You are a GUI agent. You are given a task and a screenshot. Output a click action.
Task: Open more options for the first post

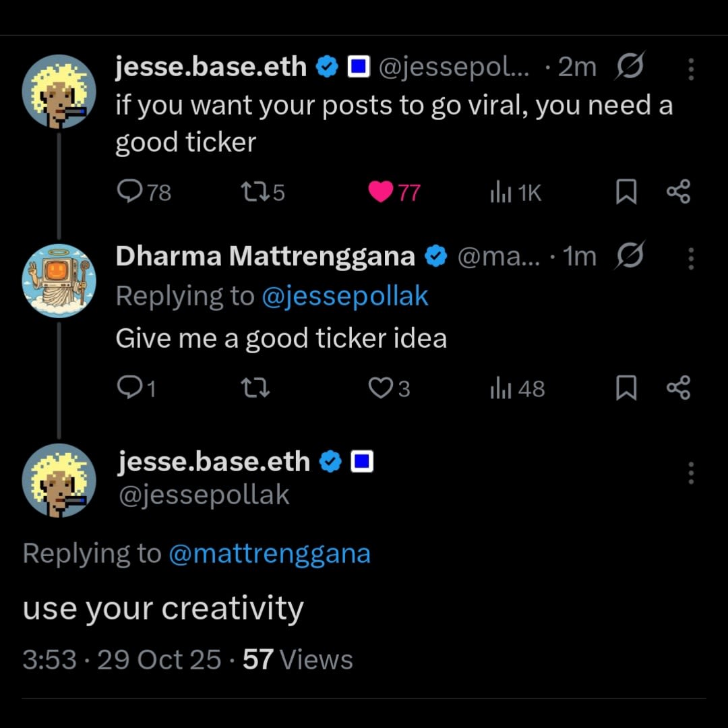[x=690, y=69]
